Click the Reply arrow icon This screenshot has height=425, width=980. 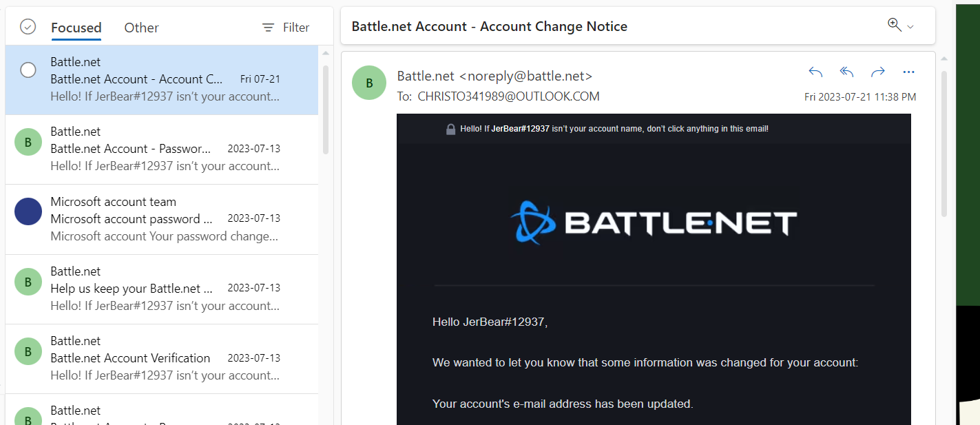(815, 72)
